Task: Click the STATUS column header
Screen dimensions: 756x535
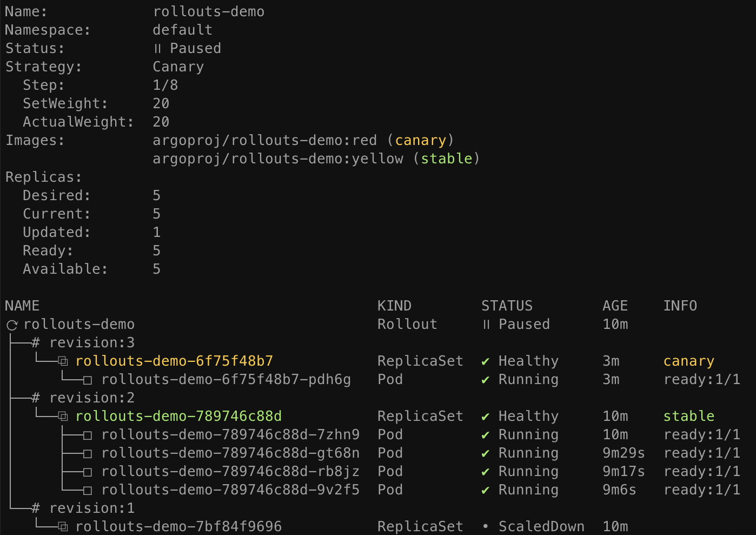Action: 507,306
